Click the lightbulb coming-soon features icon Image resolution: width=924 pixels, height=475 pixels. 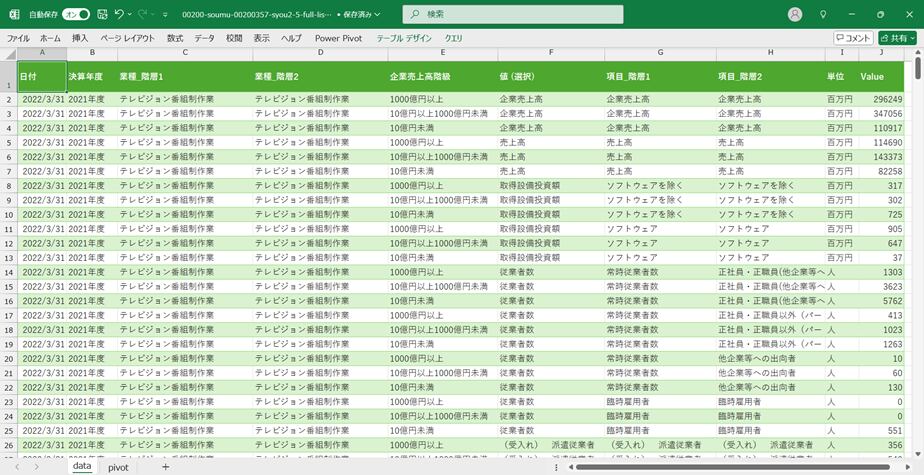click(x=823, y=14)
